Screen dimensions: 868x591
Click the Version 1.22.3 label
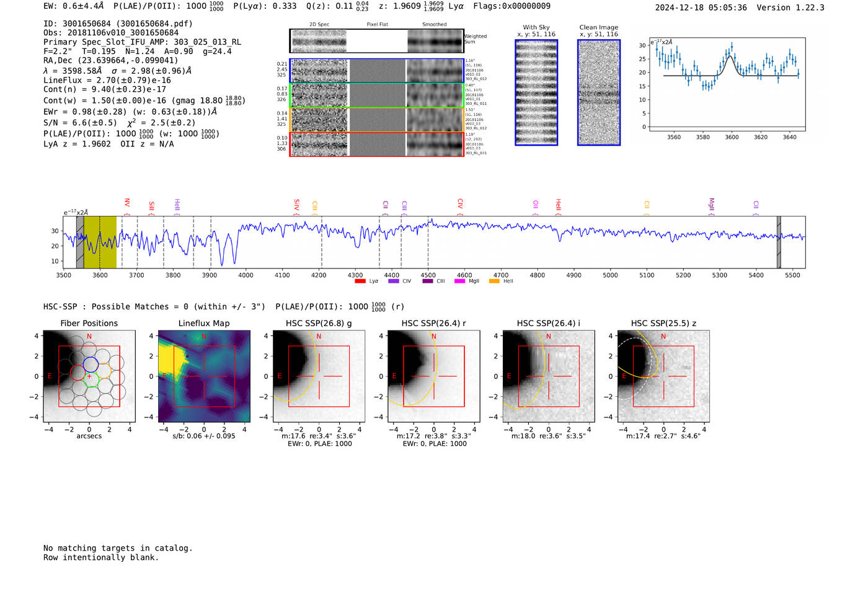(790, 7)
